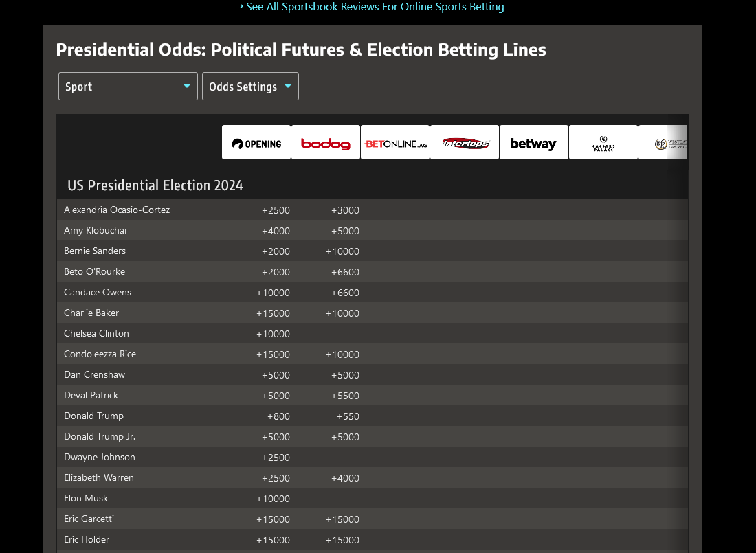Select the Opening odds column logo
Viewport: 756px width, 553px height.
(x=256, y=142)
